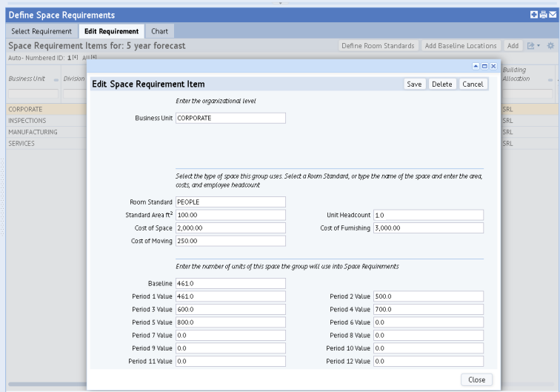Open the Building Allocation column menu
This screenshot has height=392, width=560.
click(x=550, y=79)
